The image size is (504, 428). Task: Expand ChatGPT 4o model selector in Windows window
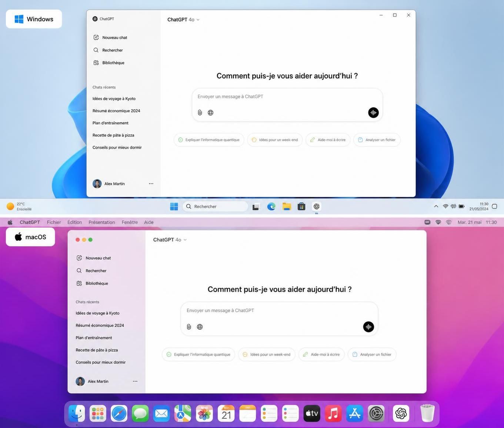(x=183, y=20)
